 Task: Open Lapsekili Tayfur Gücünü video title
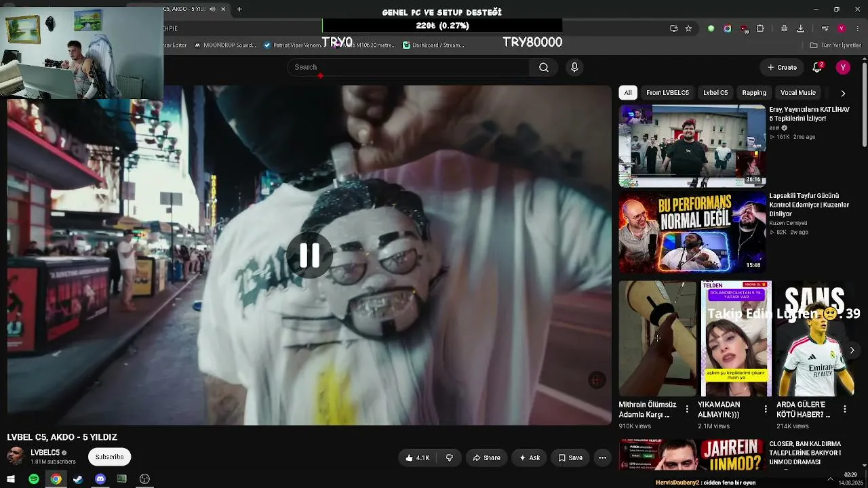tap(809, 205)
